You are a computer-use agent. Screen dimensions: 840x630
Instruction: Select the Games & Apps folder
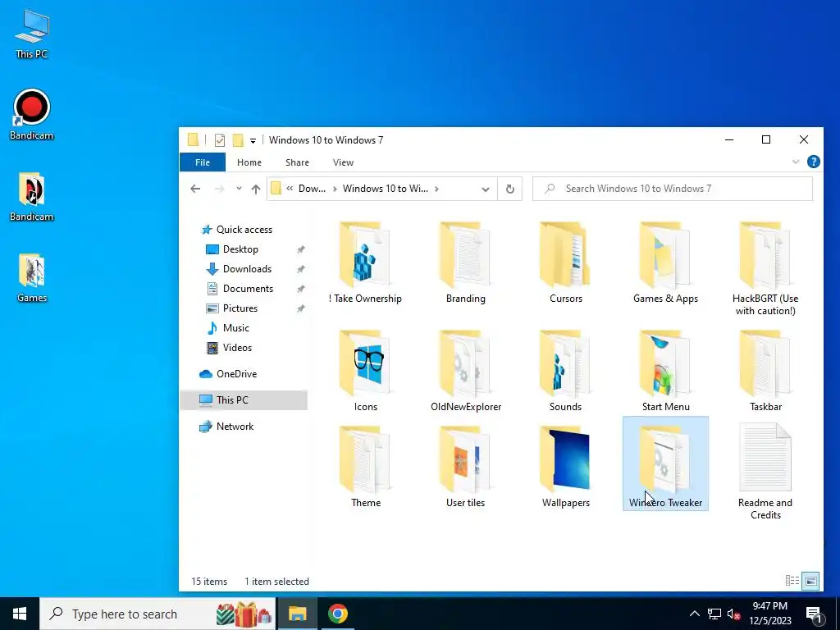pyautogui.click(x=665, y=262)
